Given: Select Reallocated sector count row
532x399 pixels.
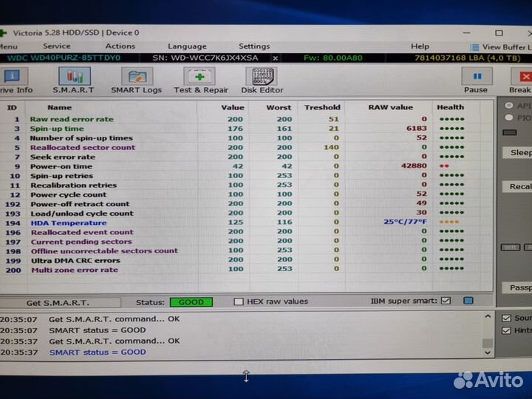Looking at the screenshot, I should point(246,148).
